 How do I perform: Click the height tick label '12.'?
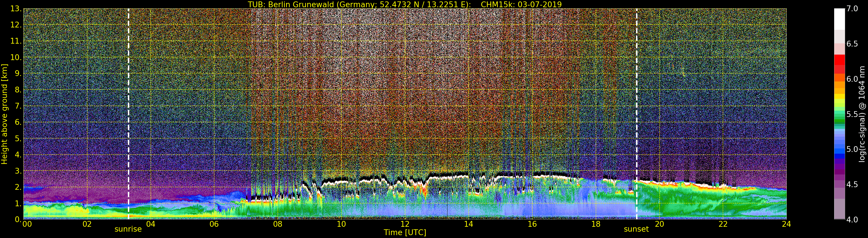point(16,25)
